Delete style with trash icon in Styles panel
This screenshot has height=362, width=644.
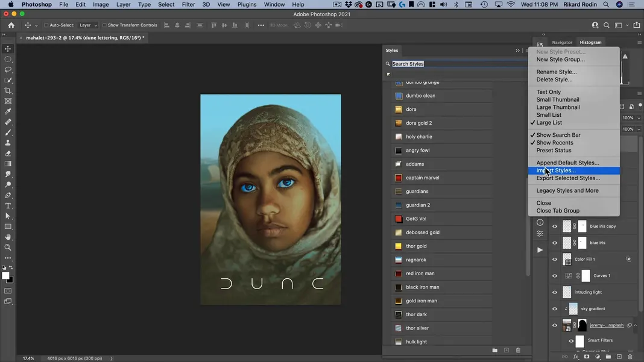(518, 350)
